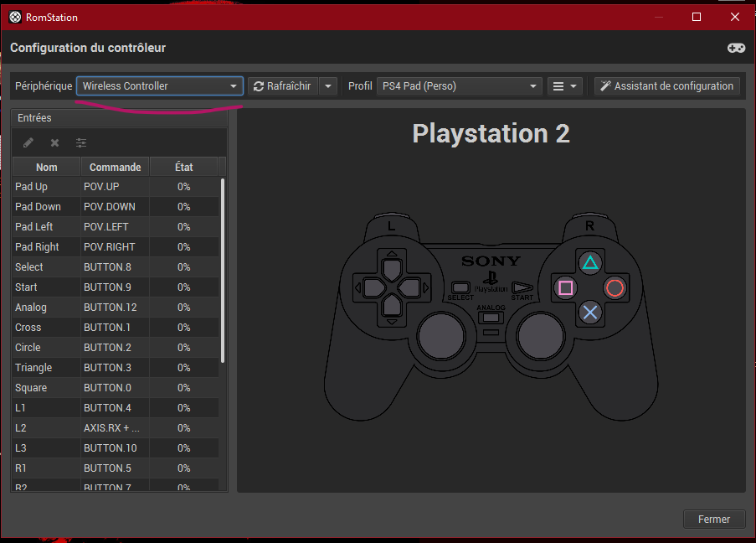Click the POV.DOWN command cell

[115, 207]
